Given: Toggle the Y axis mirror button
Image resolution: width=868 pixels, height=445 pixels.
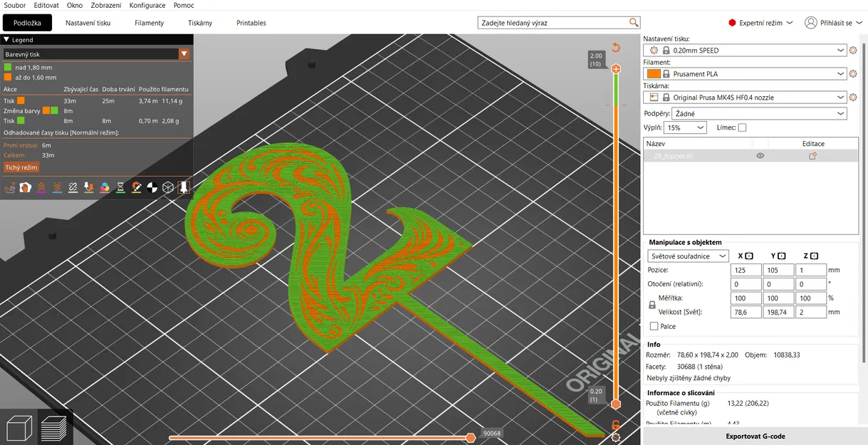Looking at the screenshot, I should tap(782, 256).
